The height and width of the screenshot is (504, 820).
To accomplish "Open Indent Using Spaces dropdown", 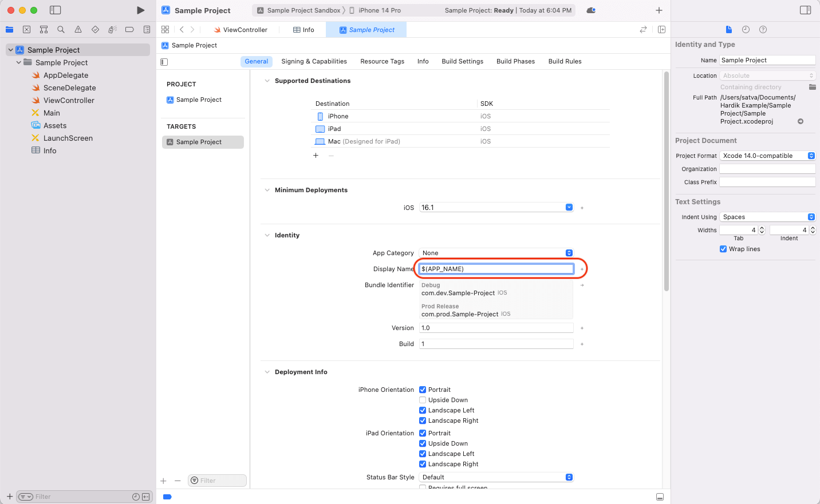I will pos(767,217).
